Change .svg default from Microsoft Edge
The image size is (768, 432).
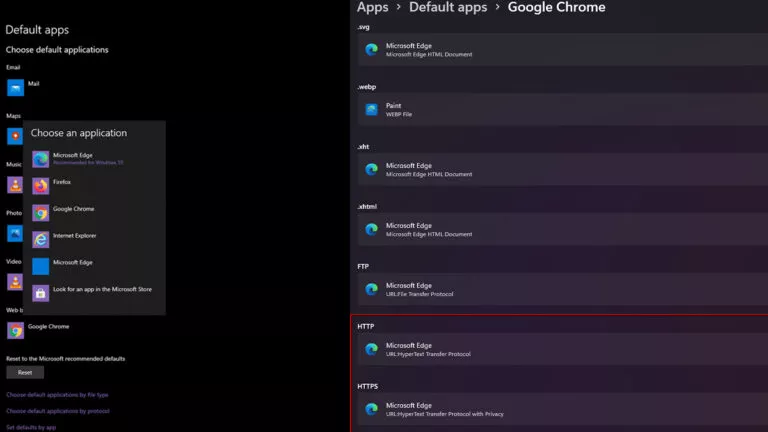pyautogui.click(x=563, y=49)
